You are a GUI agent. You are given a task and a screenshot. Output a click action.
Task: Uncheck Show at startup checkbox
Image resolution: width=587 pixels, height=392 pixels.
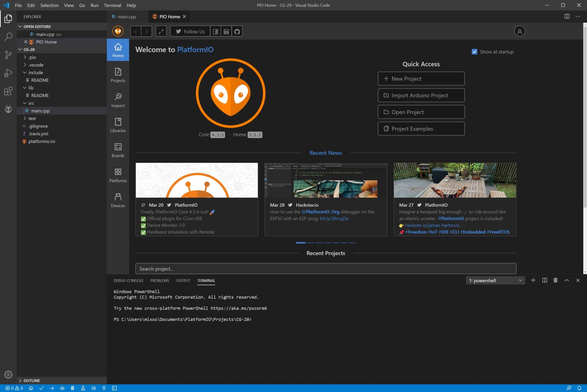(x=474, y=52)
